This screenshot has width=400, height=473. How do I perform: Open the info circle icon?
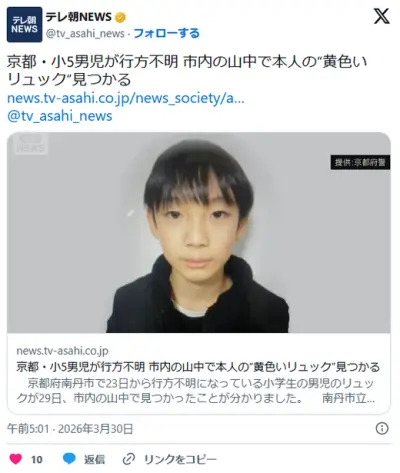(382, 428)
